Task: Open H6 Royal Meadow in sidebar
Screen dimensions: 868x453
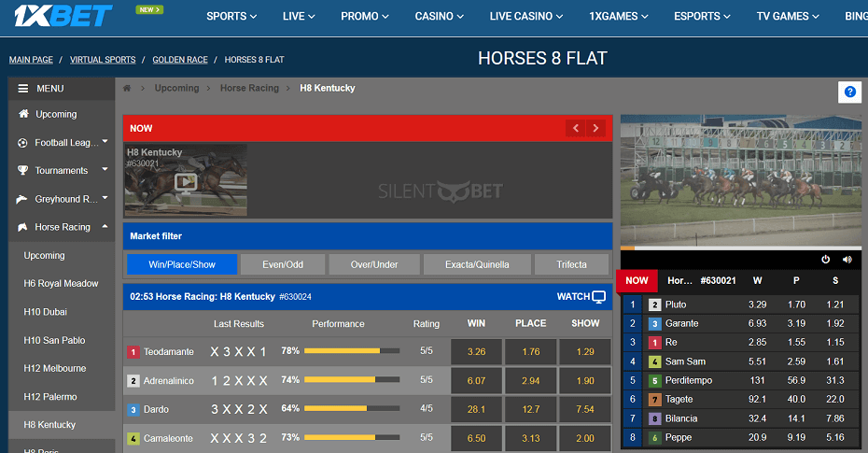Action: tap(61, 284)
